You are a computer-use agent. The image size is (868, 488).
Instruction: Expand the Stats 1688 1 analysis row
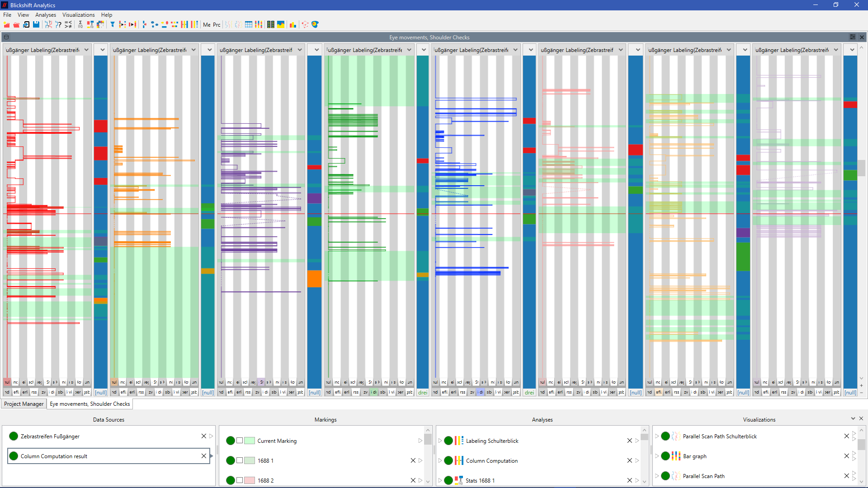click(440, 480)
